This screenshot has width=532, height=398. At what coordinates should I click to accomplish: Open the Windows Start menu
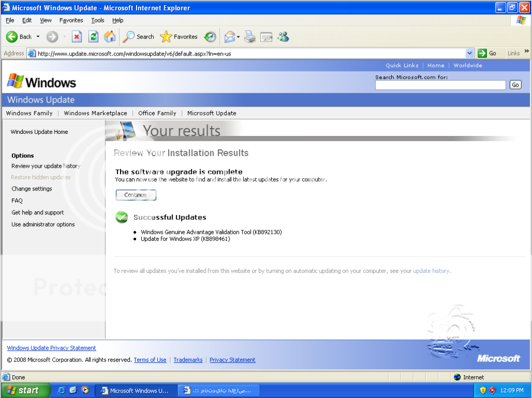click(x=25, y=390)
